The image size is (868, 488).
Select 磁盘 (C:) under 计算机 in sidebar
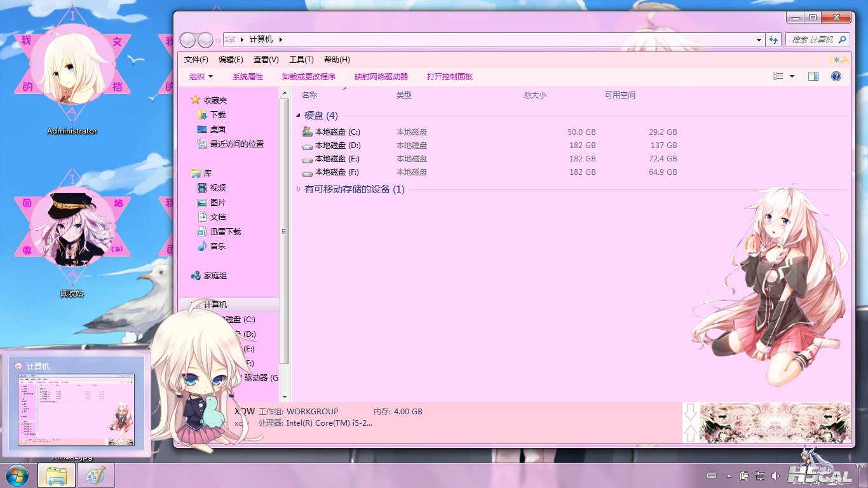240,320
